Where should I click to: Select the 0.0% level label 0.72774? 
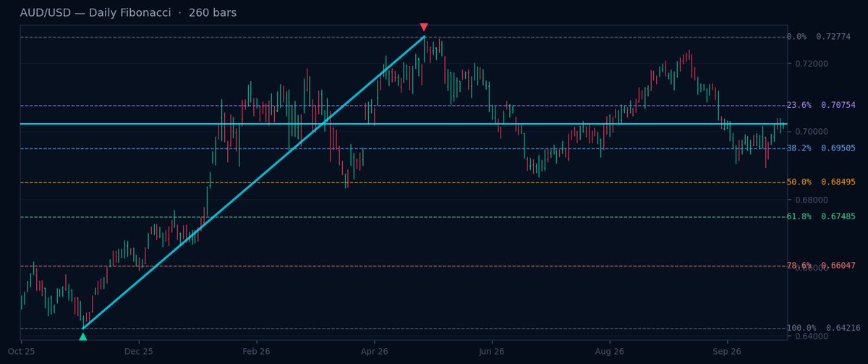[818, 37]
